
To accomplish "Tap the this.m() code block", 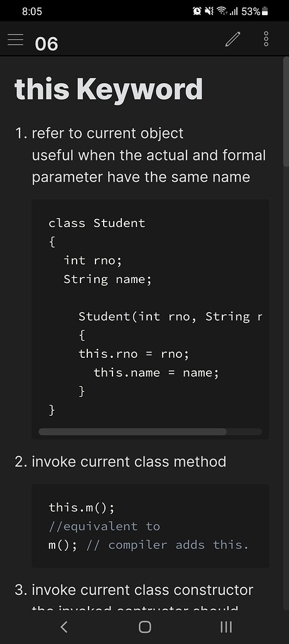I will point(150,526).
